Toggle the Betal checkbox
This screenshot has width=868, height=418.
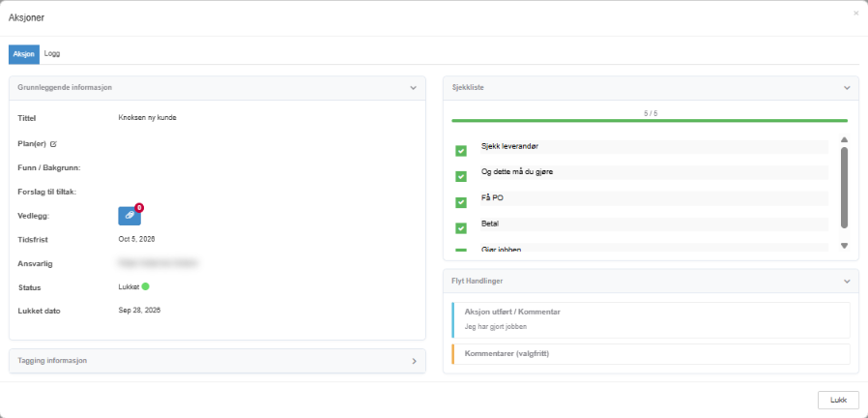(x=460, y=227)
